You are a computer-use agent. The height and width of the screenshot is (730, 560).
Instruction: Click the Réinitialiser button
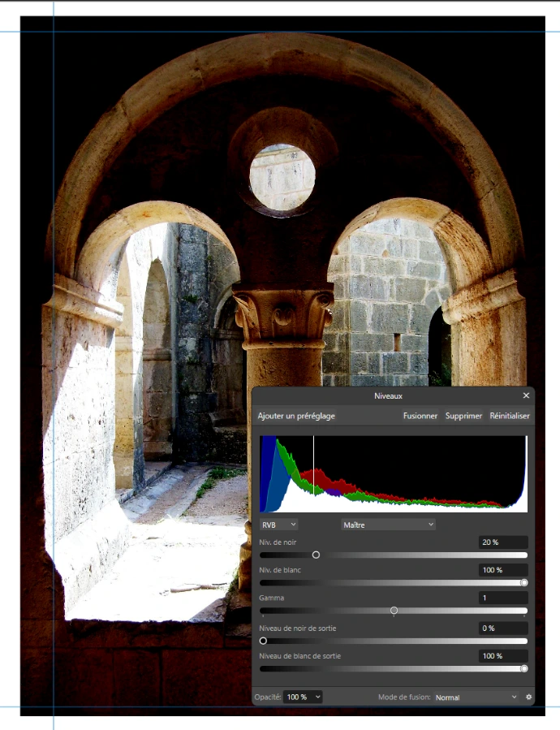click(x=509, y=416)
